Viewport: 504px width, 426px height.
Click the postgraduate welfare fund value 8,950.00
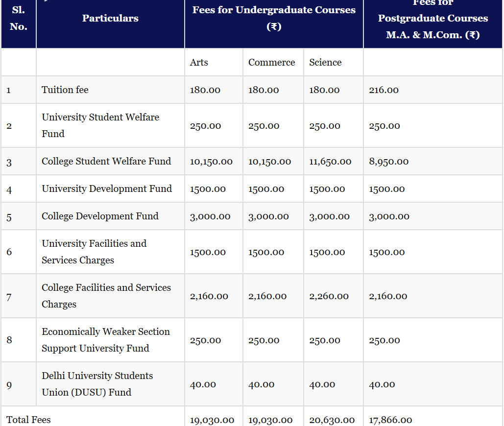[x=388, y=162]
